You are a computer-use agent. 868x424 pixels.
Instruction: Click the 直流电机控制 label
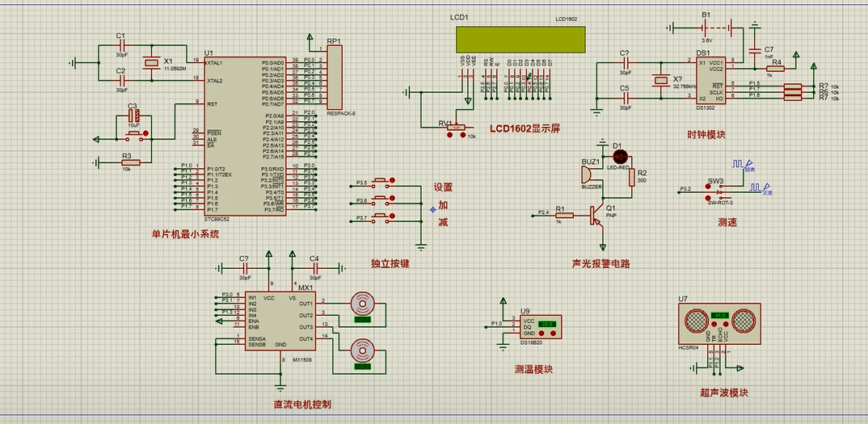(x=303, y=404)
